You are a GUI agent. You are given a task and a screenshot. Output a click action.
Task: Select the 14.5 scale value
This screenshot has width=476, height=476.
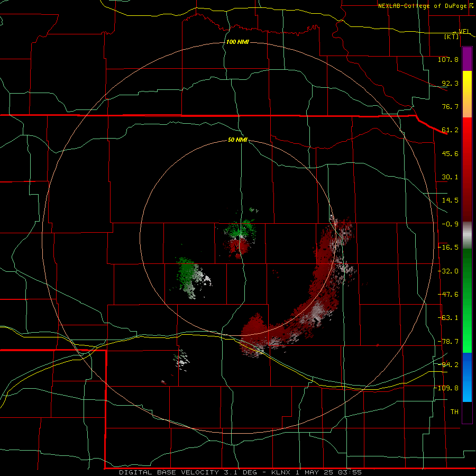coord(450,200)
